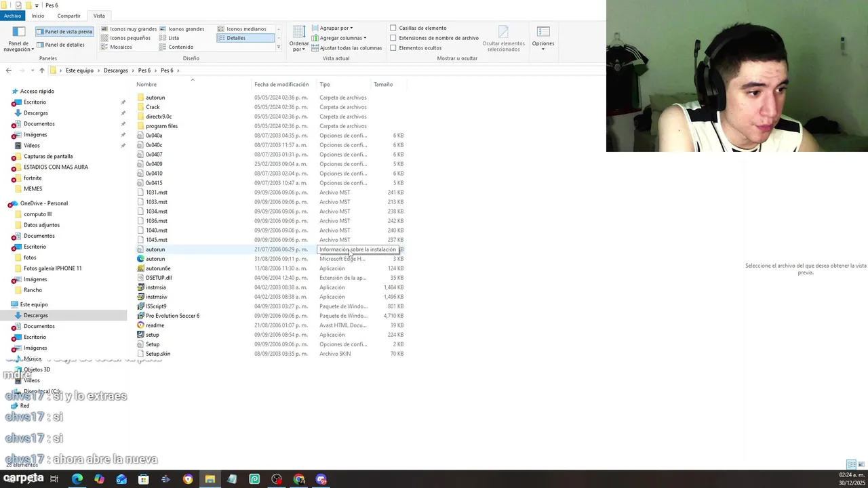Select the readme HTML document

(x=155, y=325)
